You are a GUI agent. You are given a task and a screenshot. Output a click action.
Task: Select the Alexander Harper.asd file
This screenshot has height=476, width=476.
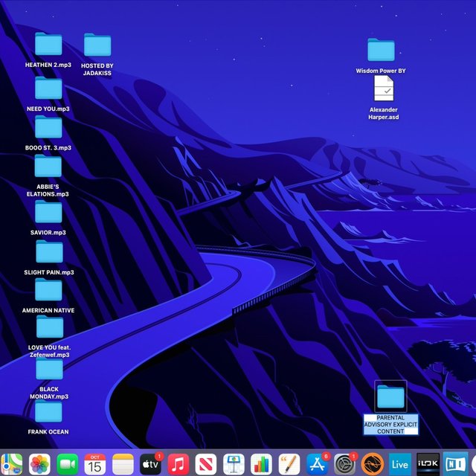pyautogui.click(x=384, y=90)
